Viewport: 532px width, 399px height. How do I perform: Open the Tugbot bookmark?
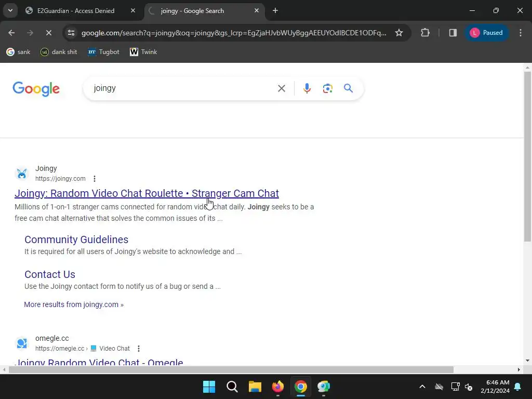pyautogui.click(x=104, y=52)
